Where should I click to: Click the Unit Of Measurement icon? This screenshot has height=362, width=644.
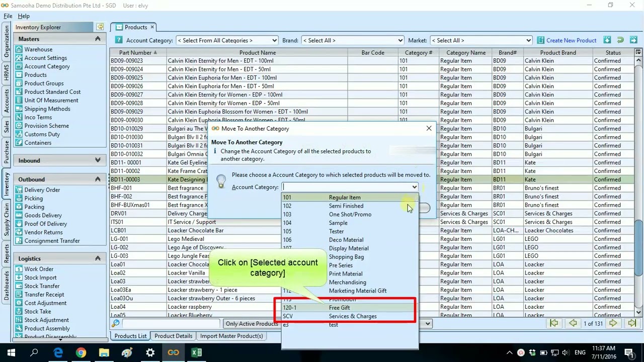[x=19, y=101]
